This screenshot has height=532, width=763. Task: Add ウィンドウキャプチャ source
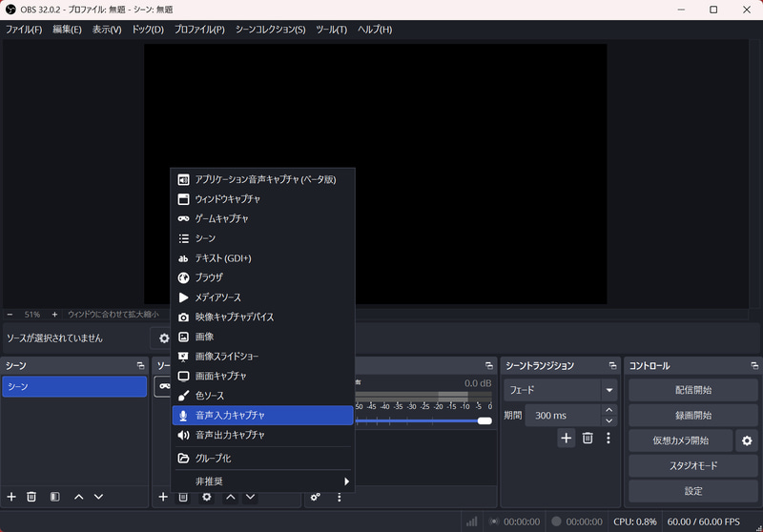pyautogui.click(x=263, y=199)
